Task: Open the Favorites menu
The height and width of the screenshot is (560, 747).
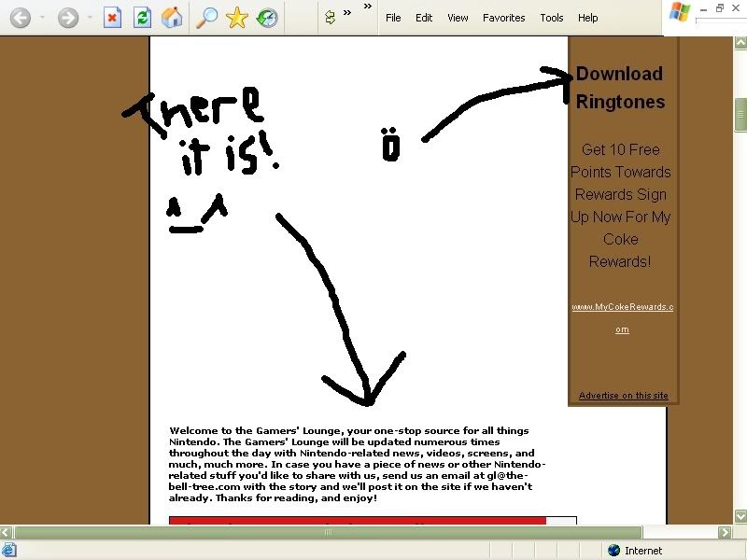Action: pyautogui.click(x=504, y=18)
